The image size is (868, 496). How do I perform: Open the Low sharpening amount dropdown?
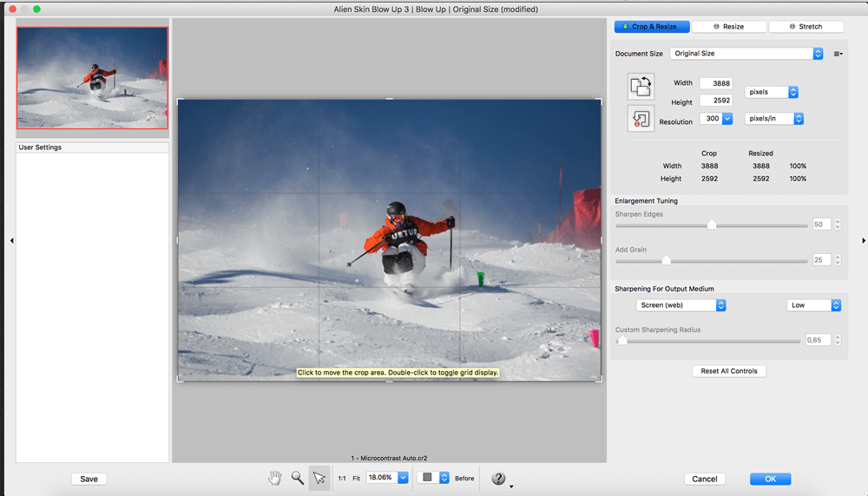tap(814, 305)
